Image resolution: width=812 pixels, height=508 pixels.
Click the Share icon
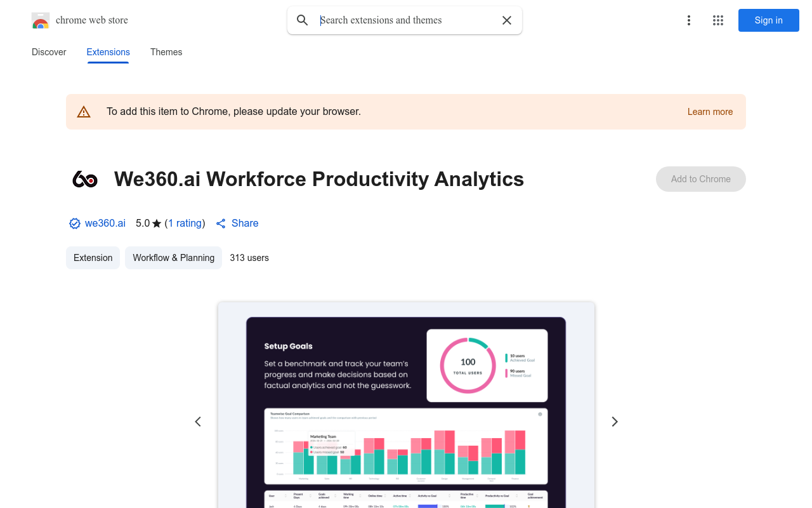221,224
